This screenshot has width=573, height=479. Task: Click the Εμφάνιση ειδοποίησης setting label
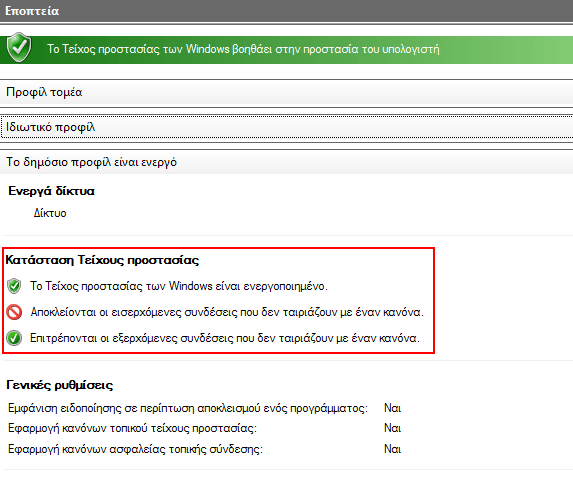[188, 408]
